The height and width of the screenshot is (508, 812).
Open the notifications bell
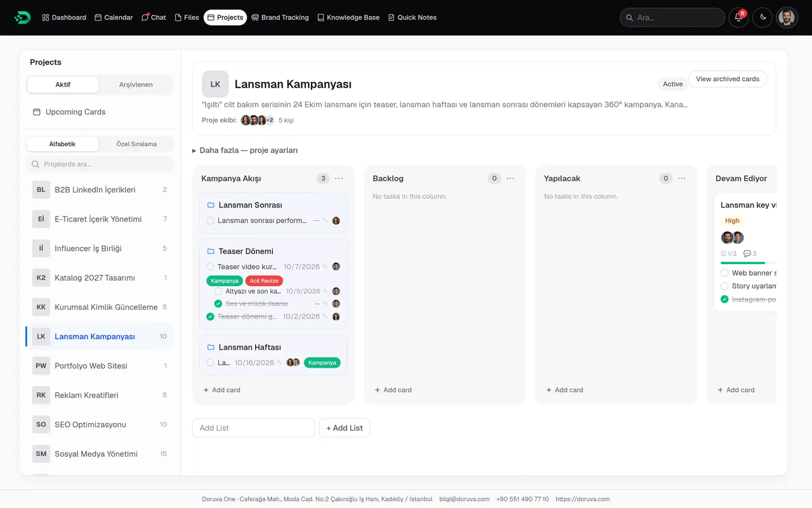coord(738,18)
